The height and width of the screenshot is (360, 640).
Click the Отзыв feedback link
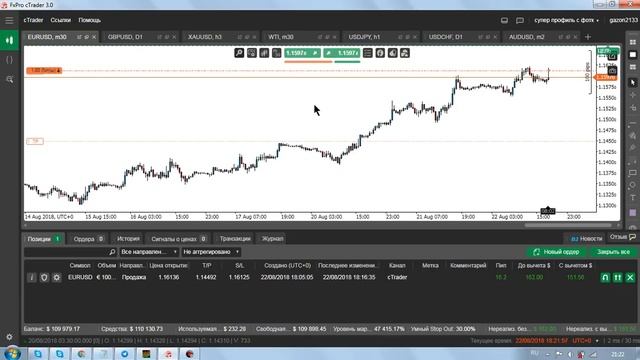(x=622, y=237)
